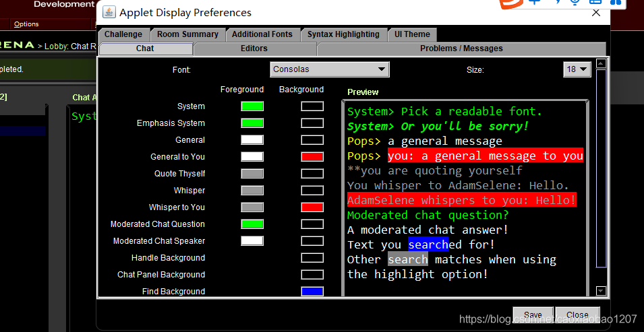Change the Handle Background color swatch

(x=312, y=258)
